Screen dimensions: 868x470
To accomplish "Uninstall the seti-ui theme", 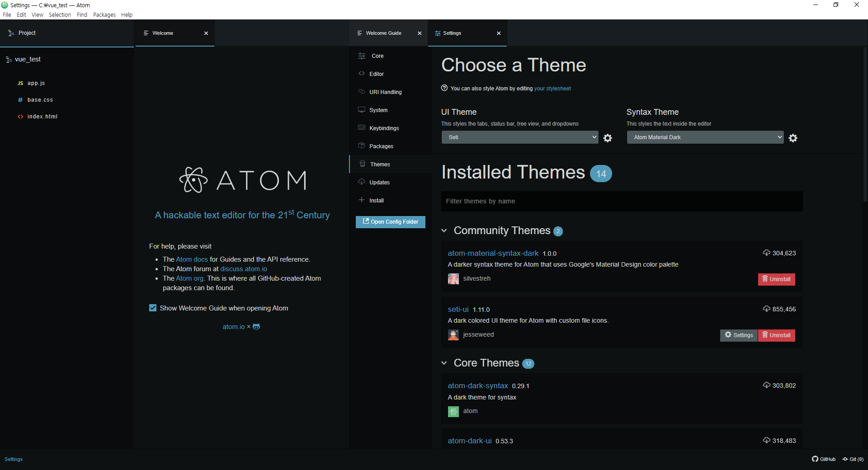I will pos(777,335).
